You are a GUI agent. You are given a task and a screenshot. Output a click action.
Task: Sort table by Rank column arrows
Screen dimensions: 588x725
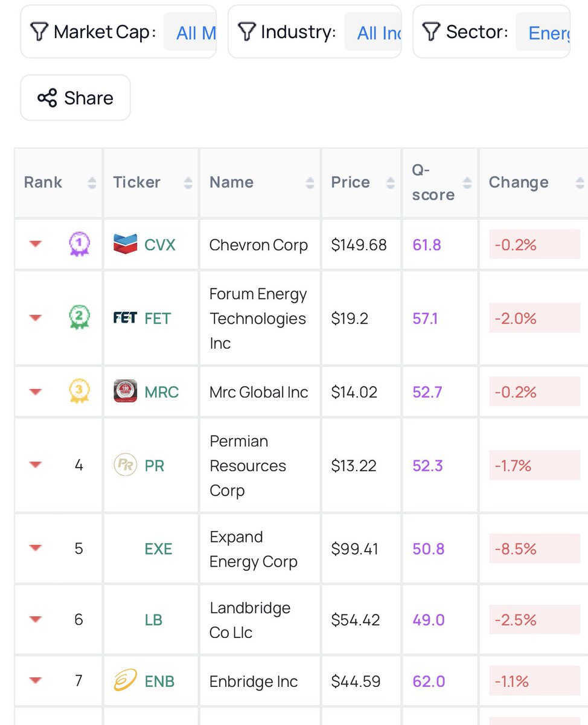point(92,182)
